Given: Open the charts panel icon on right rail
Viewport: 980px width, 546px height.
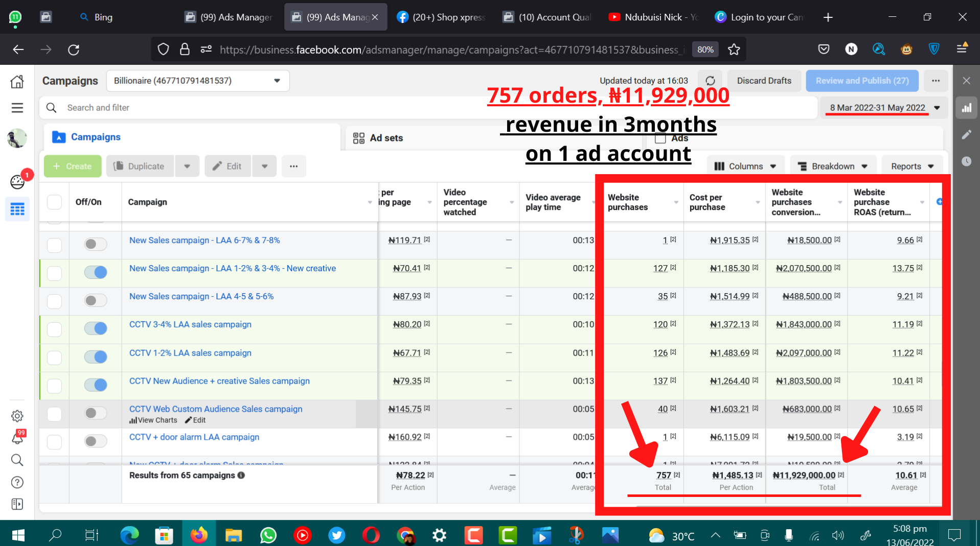Looking at the screenshot, I should (x=966, y=108).
